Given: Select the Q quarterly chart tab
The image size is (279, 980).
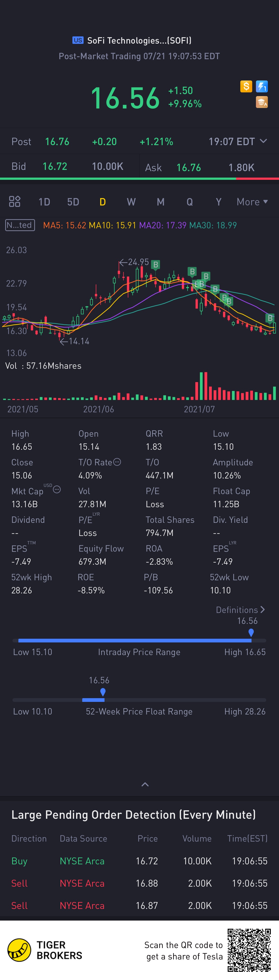Looking at the screenshot, I should [189, 202].
